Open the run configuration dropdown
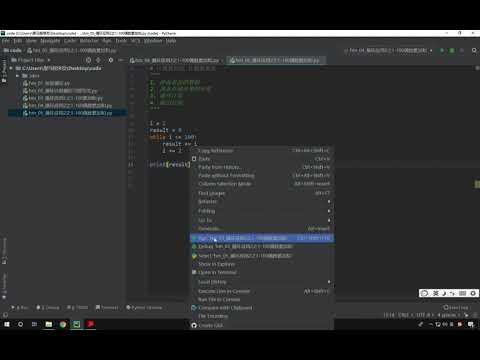The height and width of the screenshot is (360, 480). pyautogui.click(x=388, y=50)
